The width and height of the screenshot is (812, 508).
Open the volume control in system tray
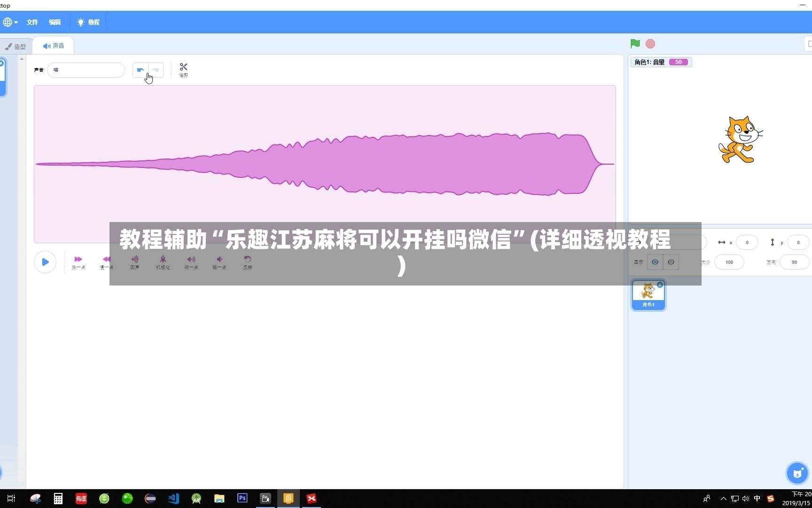[x=746, y=499]
